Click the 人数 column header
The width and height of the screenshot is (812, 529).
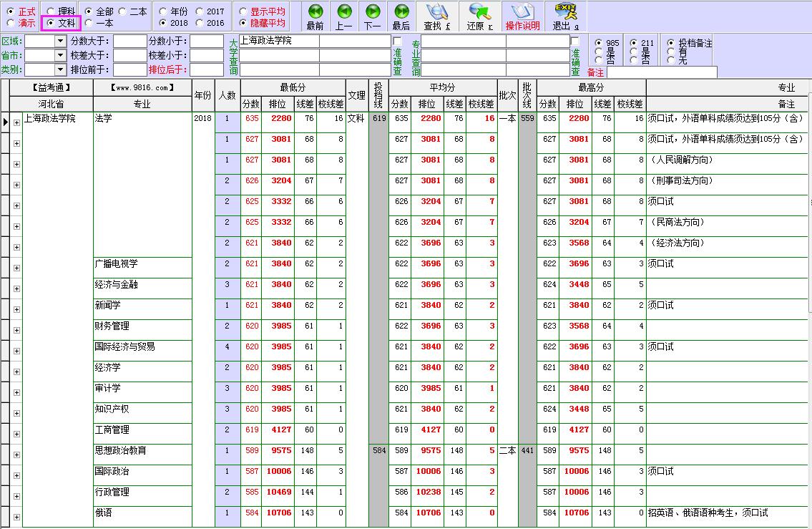pyautogui.click(x=228, y=95)
